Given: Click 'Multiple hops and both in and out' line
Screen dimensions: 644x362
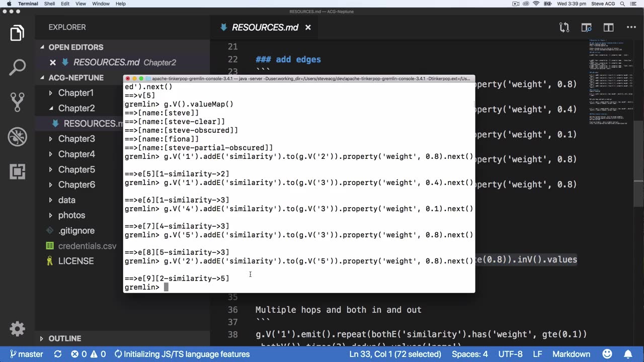Looking at the screenshot, I should click(x=338, y=310).
